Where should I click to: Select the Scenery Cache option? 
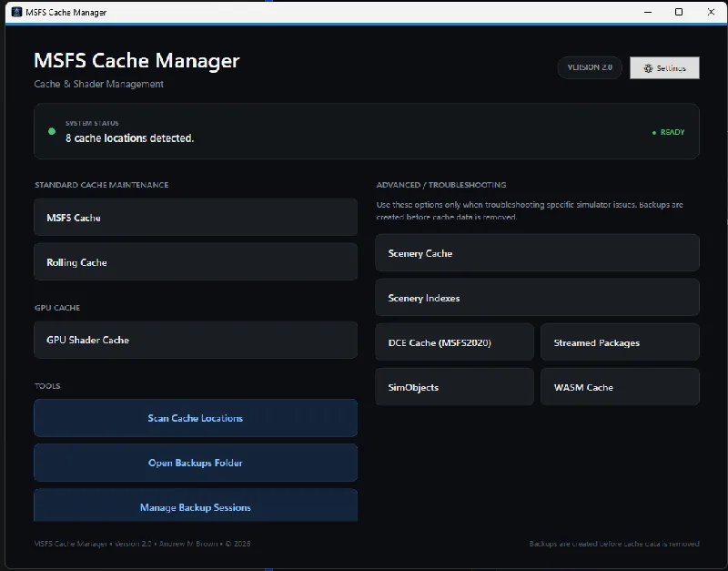pyautogui.click(x=537, y=253)
